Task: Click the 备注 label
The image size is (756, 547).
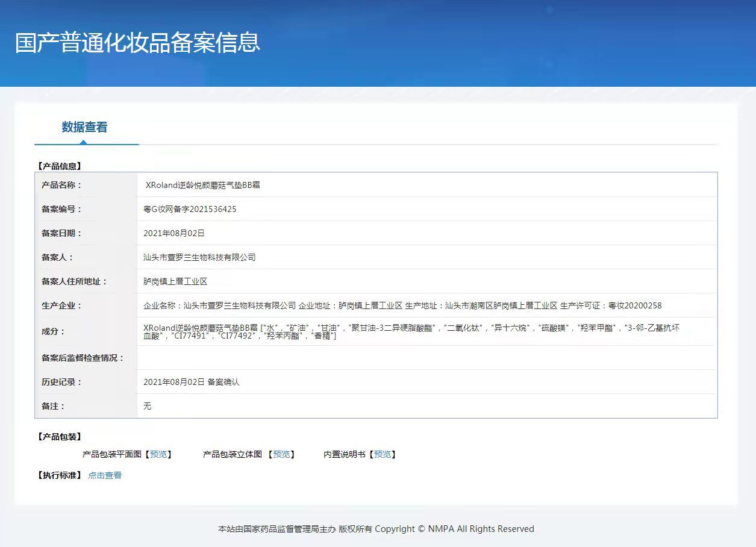Action: 53,406
